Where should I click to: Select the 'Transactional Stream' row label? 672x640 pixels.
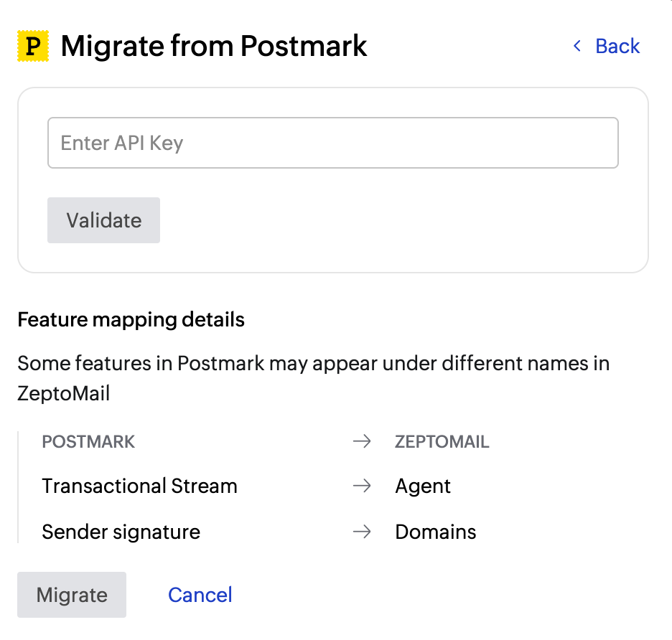(x=140, y=486)
